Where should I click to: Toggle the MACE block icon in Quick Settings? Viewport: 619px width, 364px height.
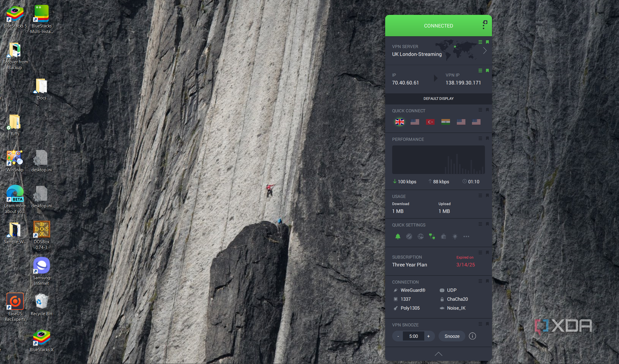click(x=409, y=236)
